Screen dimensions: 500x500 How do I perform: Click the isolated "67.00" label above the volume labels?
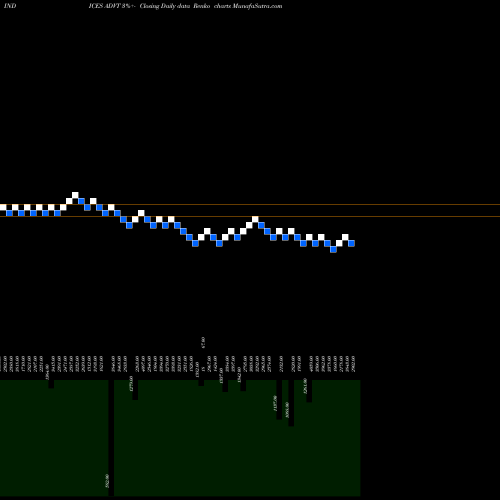(203, 342)
